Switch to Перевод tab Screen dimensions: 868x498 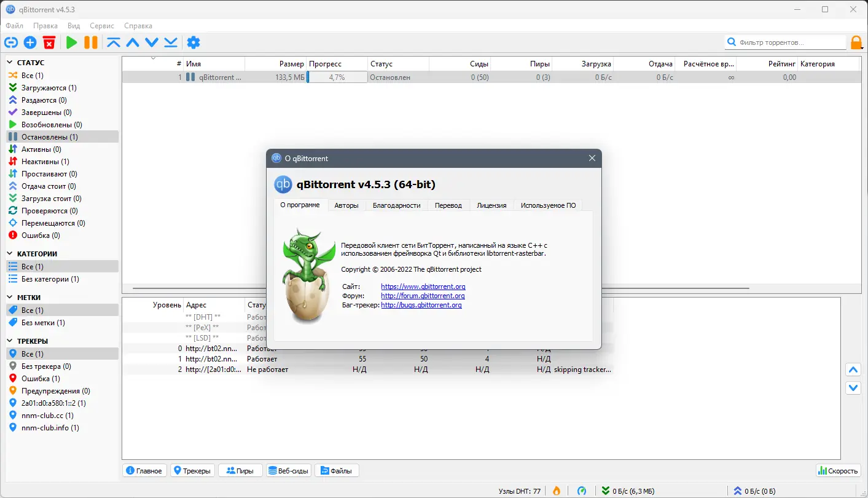[448, 205]
